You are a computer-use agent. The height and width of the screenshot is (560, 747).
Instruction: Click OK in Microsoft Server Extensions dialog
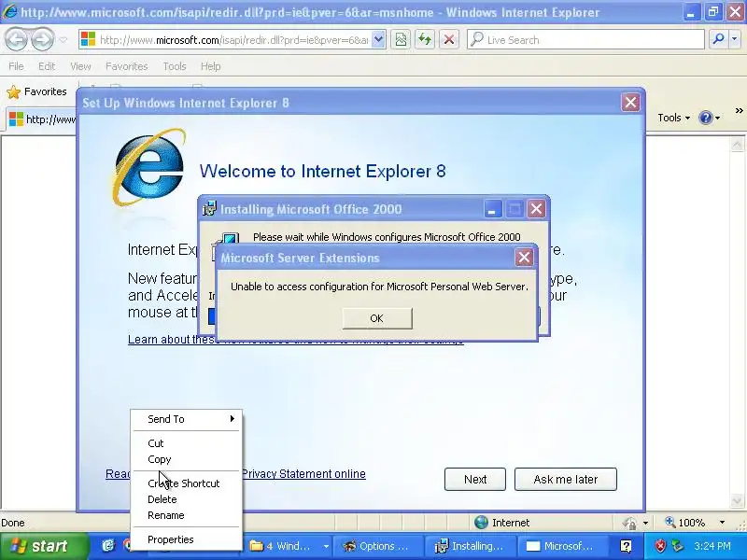click(377, 318)
